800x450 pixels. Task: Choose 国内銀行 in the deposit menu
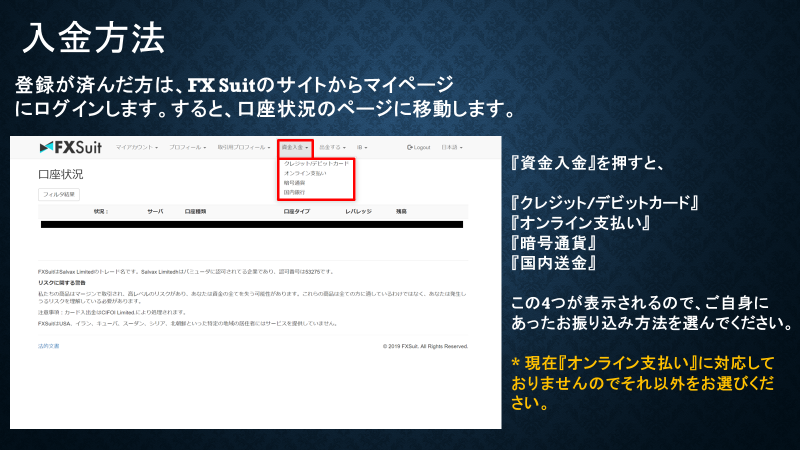[294, 192]
